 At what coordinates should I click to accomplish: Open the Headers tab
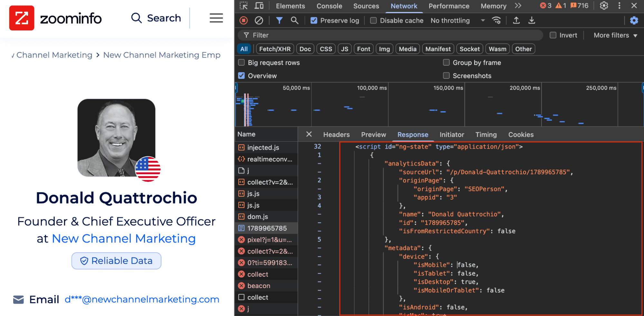336,135
